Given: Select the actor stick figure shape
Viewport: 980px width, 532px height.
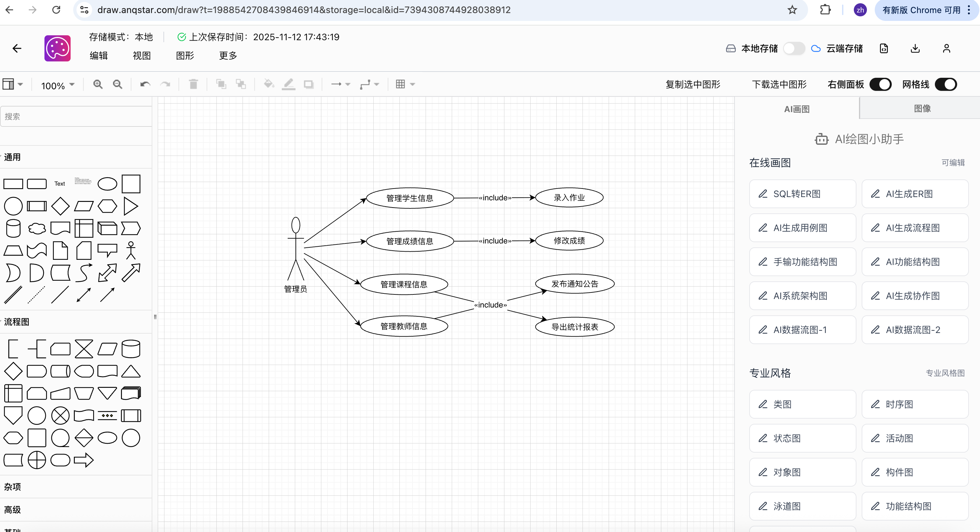Looking at the screenshot, I should point(131,251).
